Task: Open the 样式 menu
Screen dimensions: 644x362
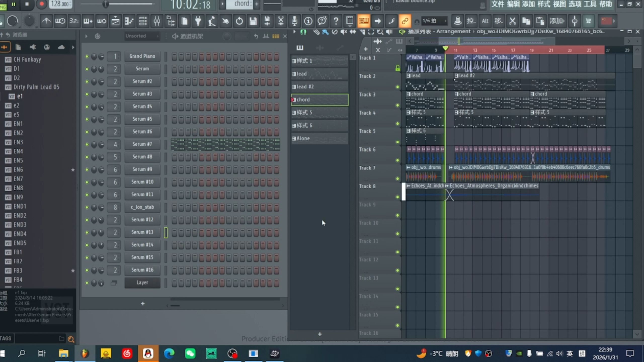Action: tap(544, 4)
